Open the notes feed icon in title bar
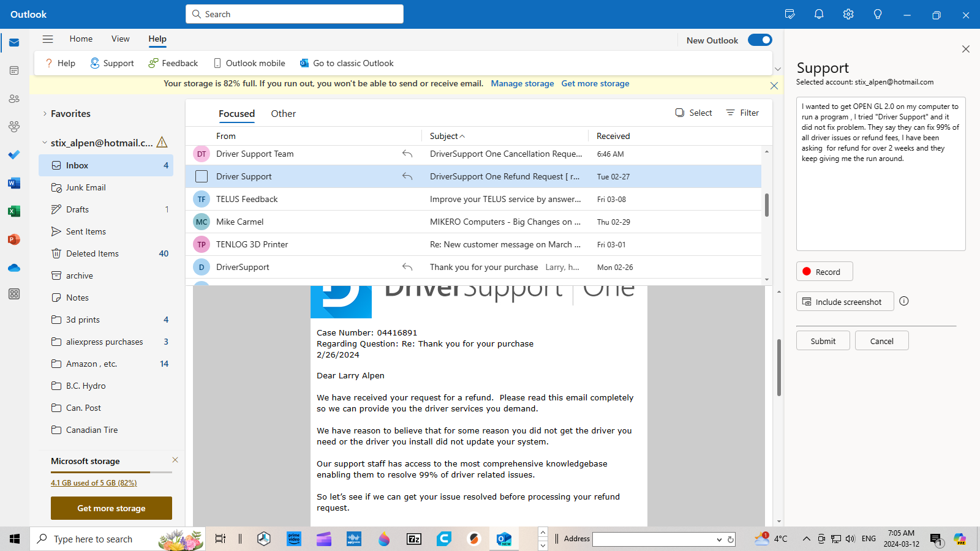 [790, 14]
